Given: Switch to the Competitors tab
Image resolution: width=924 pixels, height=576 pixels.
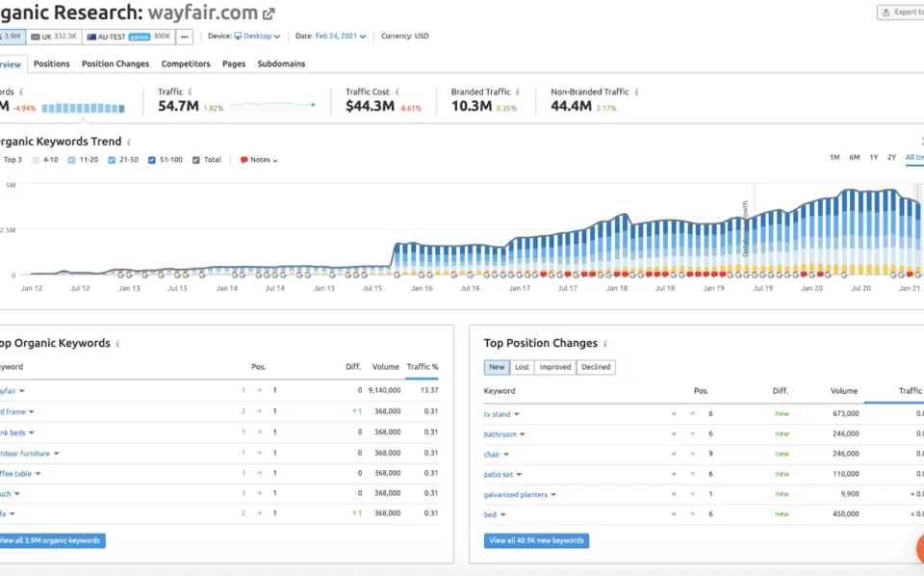Looking at the screenshot, I should tap(186, 64).
